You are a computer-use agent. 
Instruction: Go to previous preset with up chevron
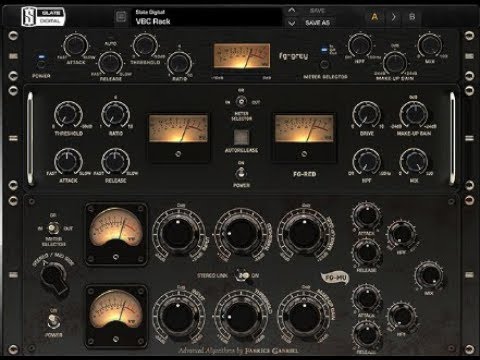click(291, 10)
